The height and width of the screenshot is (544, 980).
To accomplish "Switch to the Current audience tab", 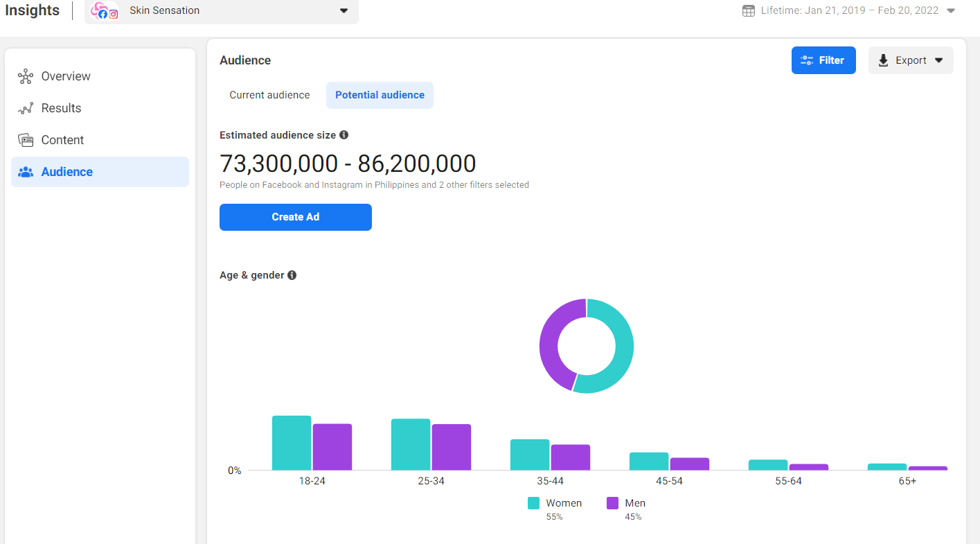I will (x=269, y=95).
